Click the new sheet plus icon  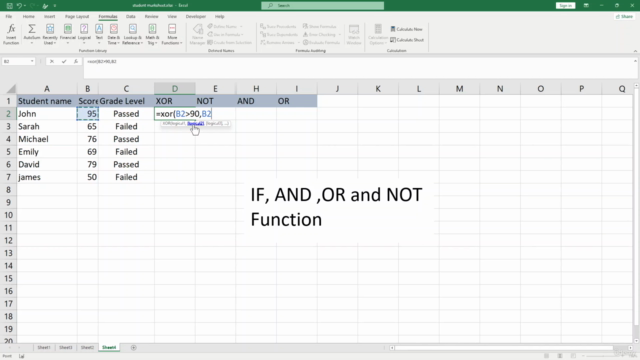click(x=133, y=348)
